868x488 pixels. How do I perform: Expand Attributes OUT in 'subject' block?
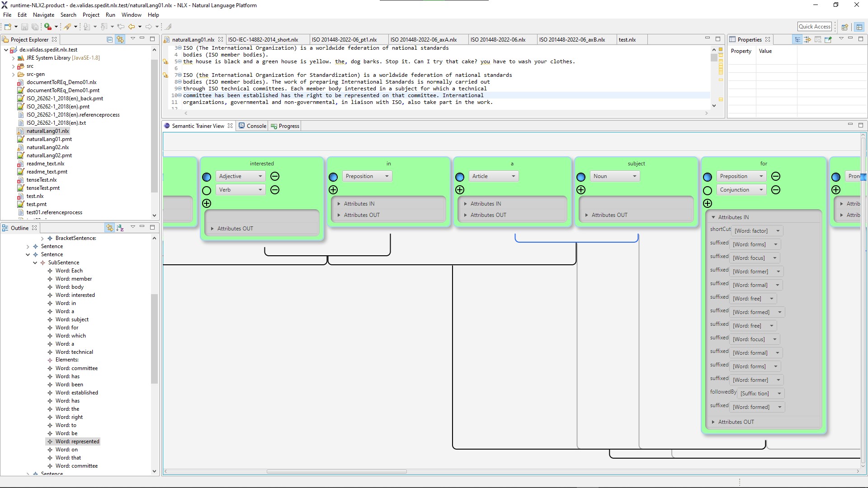(586, 215)
